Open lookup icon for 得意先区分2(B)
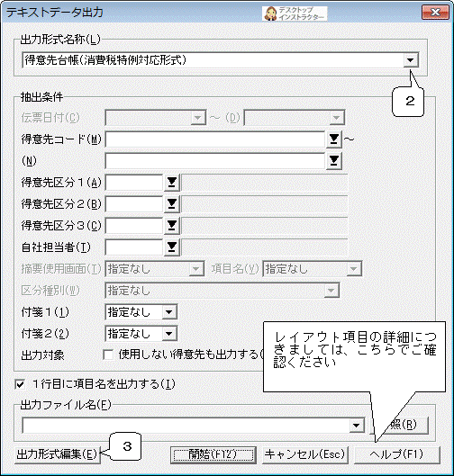Viewport: 454px width, 476px height. coord(172,204)
